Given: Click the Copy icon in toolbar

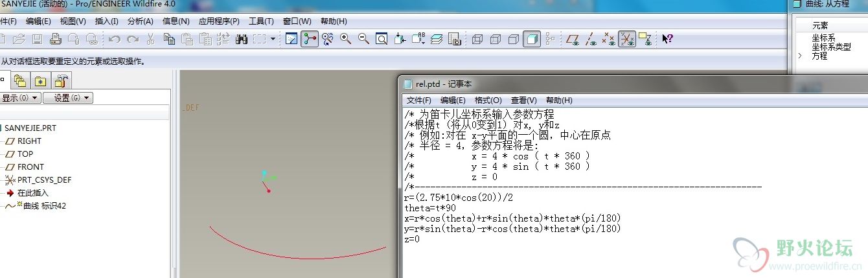Looking at the screenshot, I should (x=169, y=39).
